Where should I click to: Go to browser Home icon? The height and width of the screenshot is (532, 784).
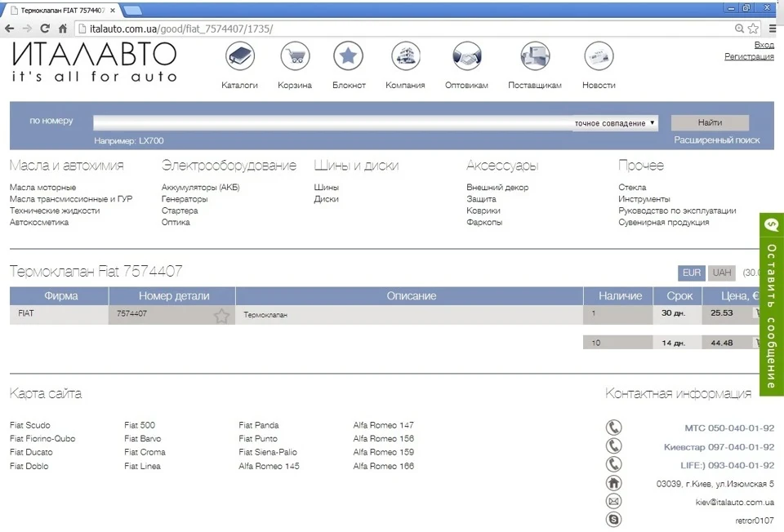(63, 29)
